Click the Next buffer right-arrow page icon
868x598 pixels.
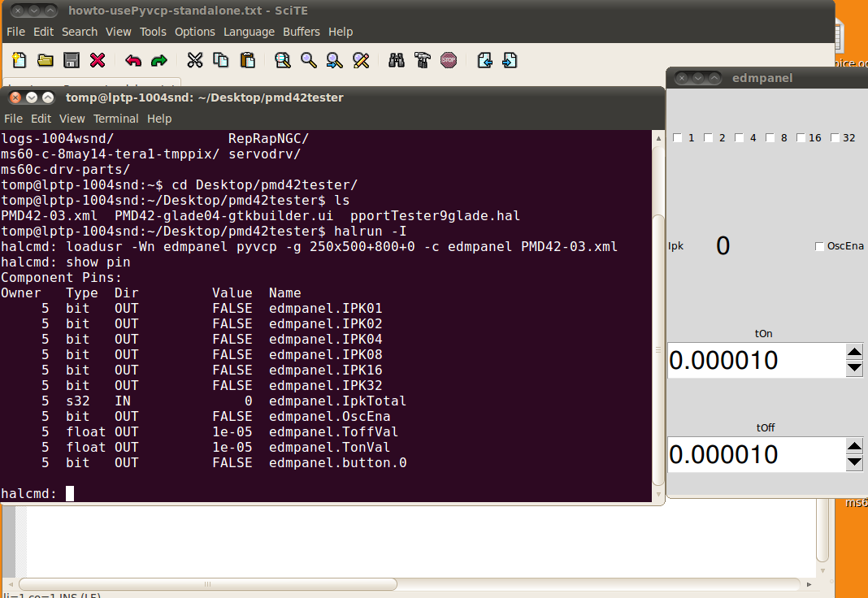click(510, 60)
